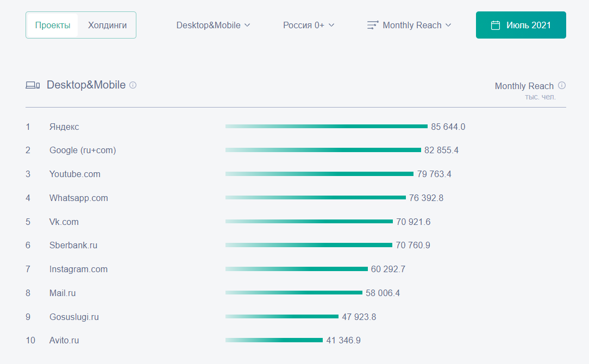The image size is (589, 364).
Task: Click the devices icon beside Desktop&Mobile heading
Action: tap(33, 85)
